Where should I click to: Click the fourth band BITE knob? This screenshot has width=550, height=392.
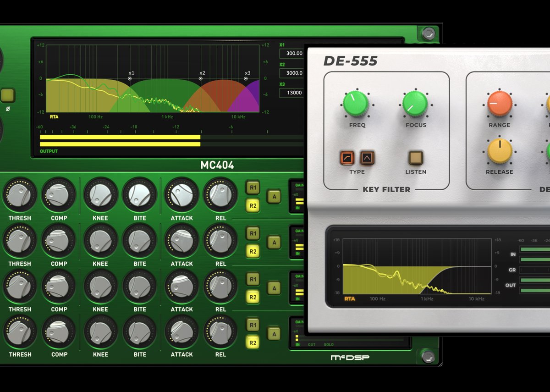140,331
